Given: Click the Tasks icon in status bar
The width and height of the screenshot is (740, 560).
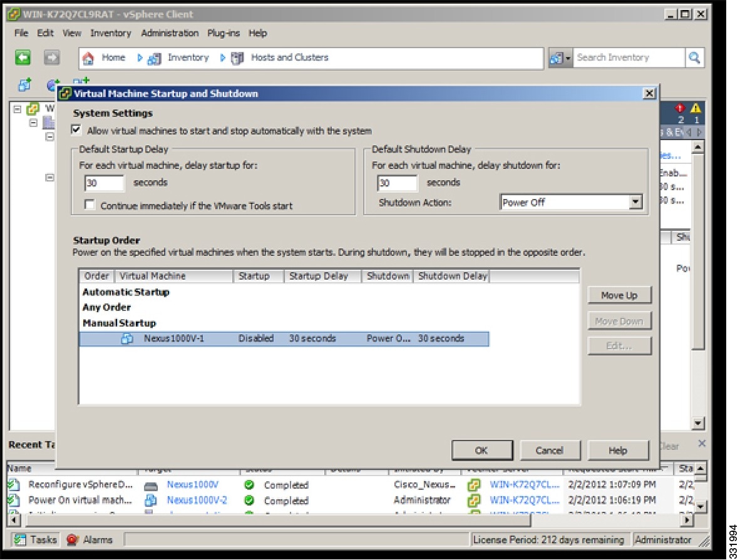Looking at the screenshot, I should click(x=19, y=539).
